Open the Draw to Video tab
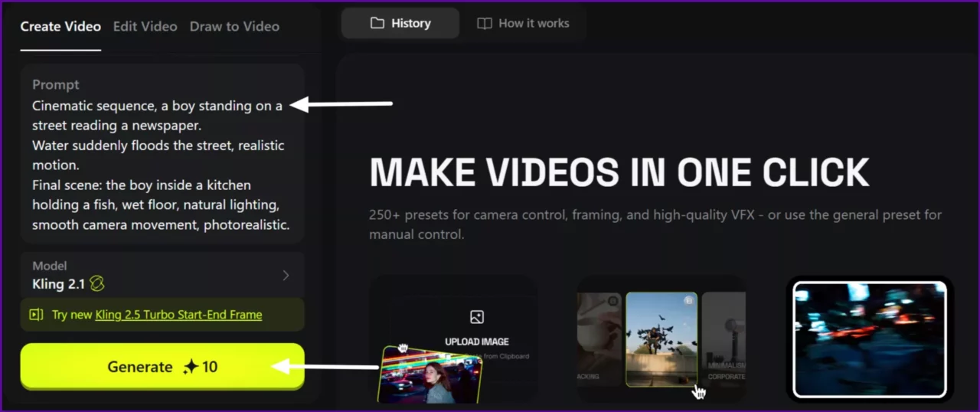The height and width of the screenshot is (412, 980). [234, 26]
